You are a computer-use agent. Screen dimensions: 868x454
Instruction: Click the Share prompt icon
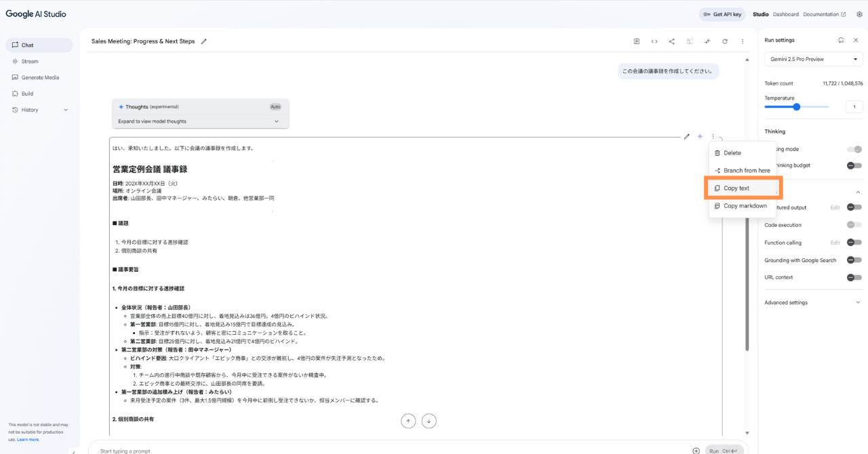click(672, 41)
